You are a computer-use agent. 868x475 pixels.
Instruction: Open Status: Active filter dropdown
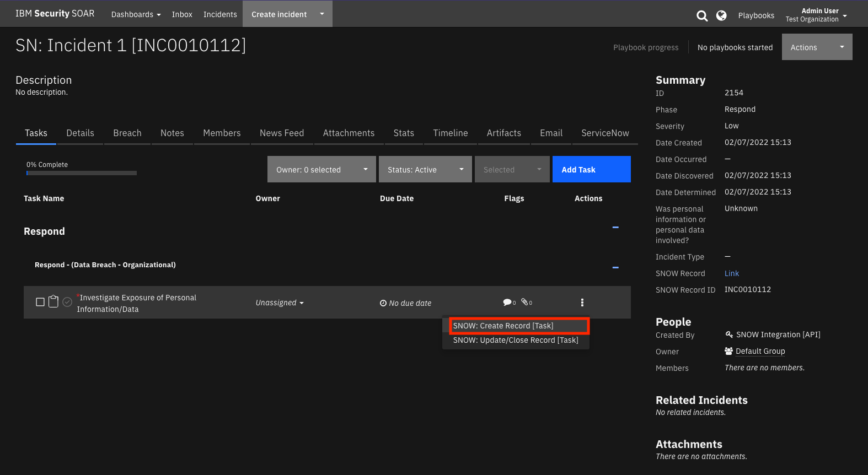[x=425, y=169]
